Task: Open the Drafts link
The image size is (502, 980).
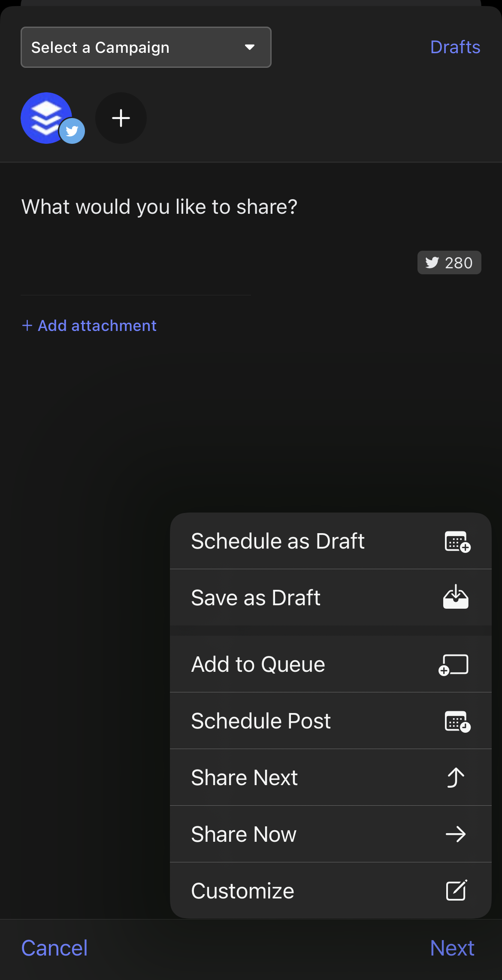Action: (x=455, y=47)
